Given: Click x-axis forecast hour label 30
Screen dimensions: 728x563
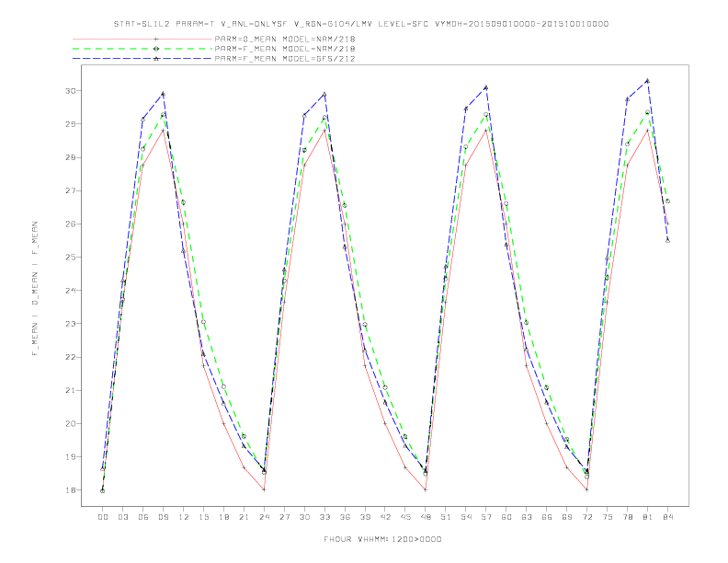Looking at the screenshot, I should click(304, 517).
